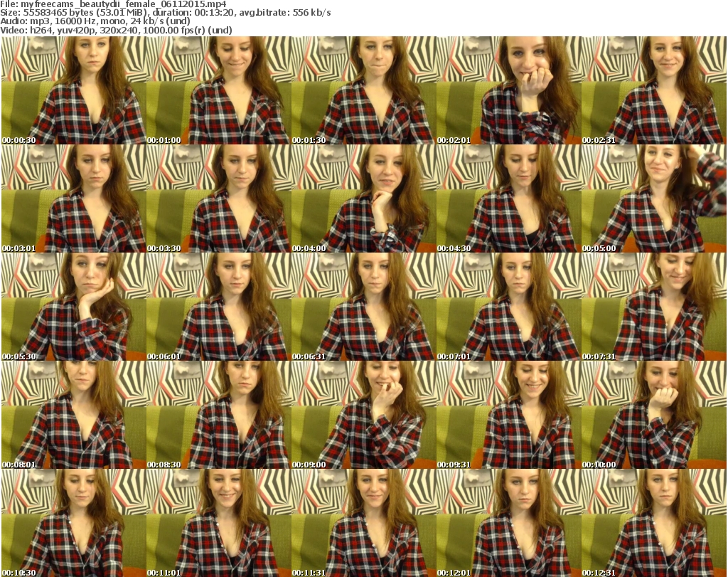728x577 pixels.
Task: Open the frame at 00:09:00
Action: click(363, 415)
